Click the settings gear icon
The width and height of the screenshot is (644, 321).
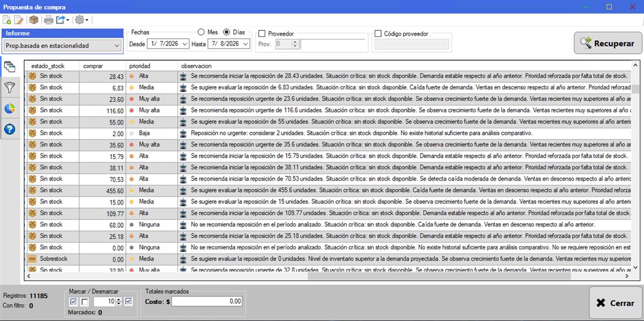(79, 20)
